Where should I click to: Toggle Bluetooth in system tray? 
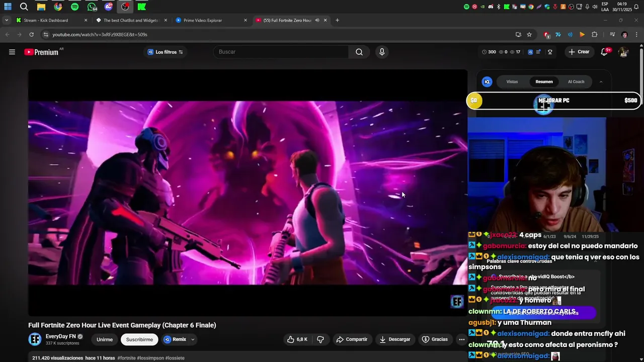pyautogui.click(x=499, y=7)
